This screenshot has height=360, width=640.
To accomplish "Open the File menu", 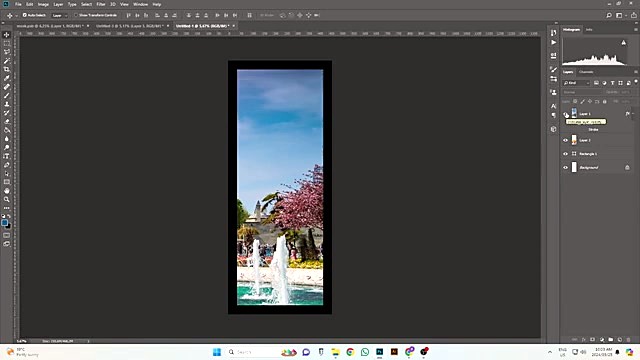I will pos(18,4).
